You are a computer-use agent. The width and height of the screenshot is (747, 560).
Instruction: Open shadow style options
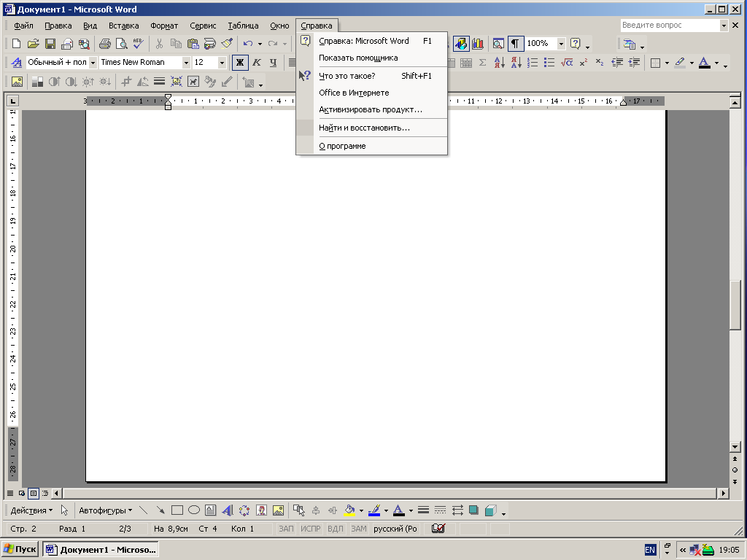473,510
